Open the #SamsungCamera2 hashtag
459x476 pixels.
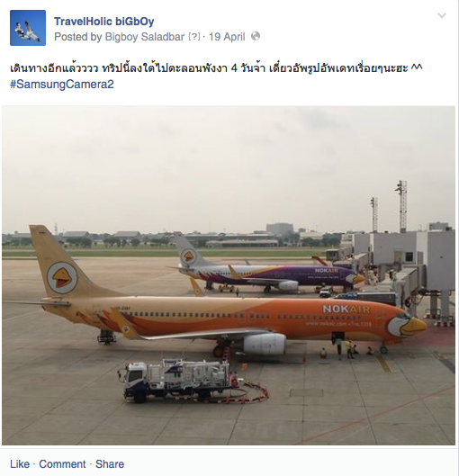pyautogui.click(x=62, y=84)
